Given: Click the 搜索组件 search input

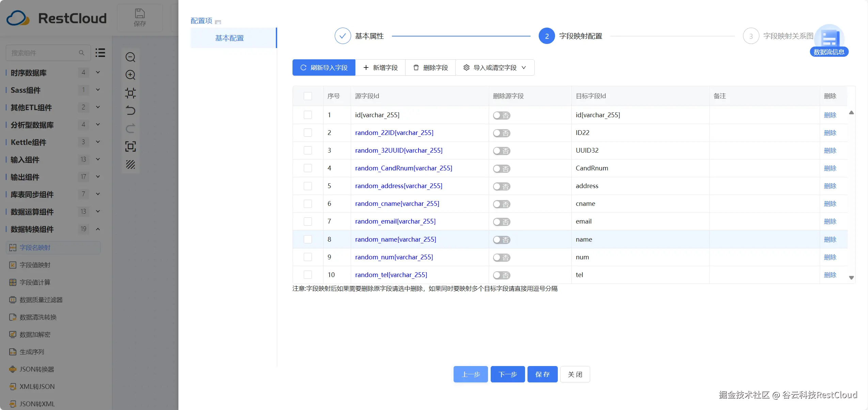Looking at the screenshot, I should pos(48,53).
